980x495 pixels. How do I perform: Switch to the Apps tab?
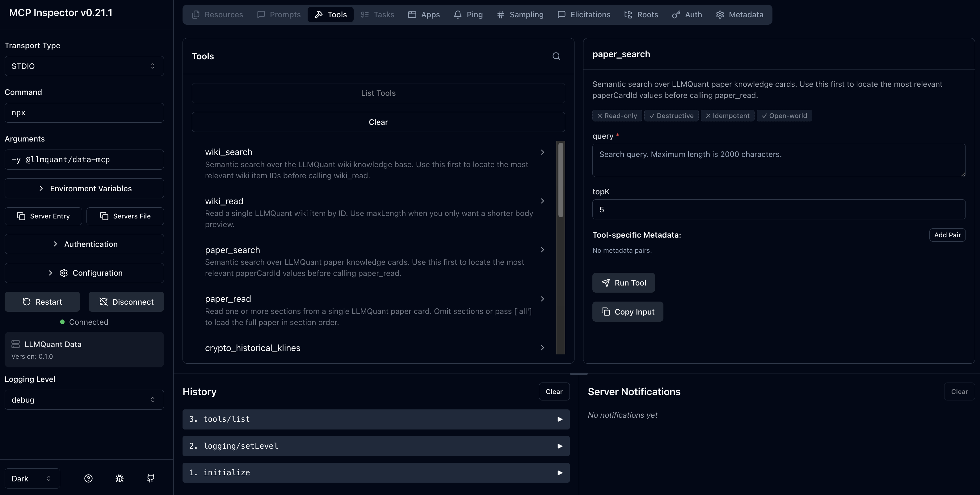click(x=424, y=15)
